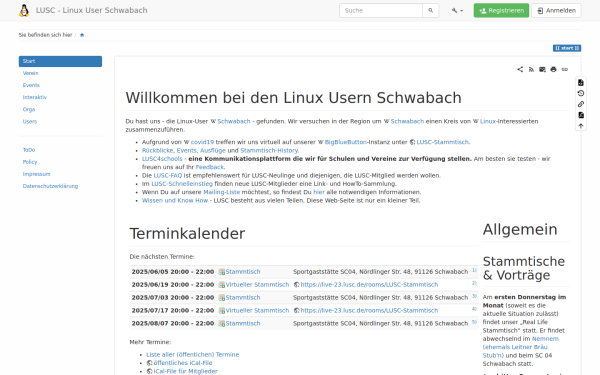Screen dimensions: 600x375
Task: Click the Terminkalender heading
Action: [x=187, y=233]
